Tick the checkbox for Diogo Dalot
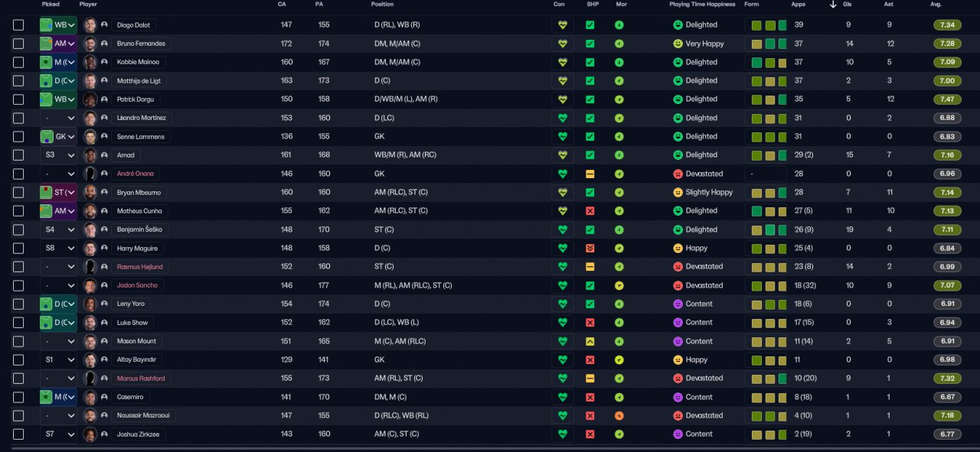The height and width of the screenshot is (452, 980). pos(18,25)
